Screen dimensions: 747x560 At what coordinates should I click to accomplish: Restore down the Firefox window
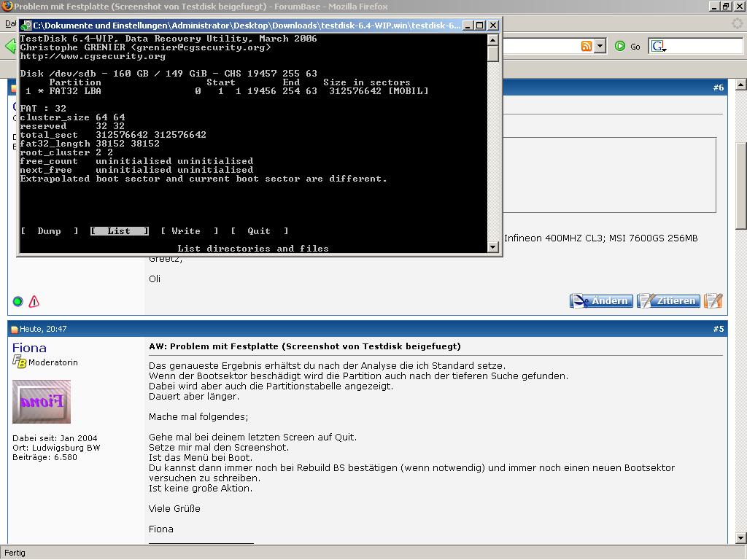tap(726, 6)
